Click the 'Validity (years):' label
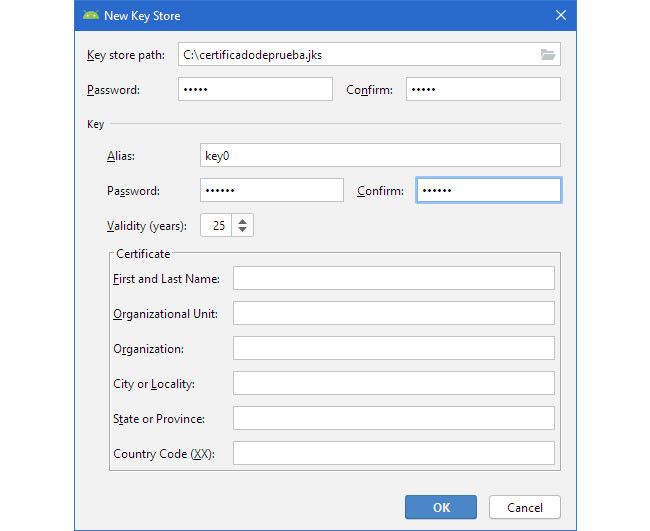Viewport: 650px width, 531px height. click(147, 226)
